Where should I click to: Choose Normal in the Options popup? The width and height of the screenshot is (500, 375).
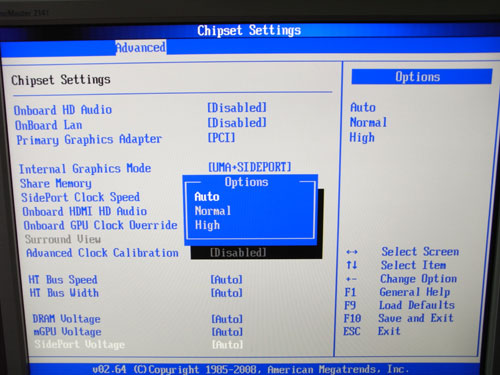(x=213, y=211)
